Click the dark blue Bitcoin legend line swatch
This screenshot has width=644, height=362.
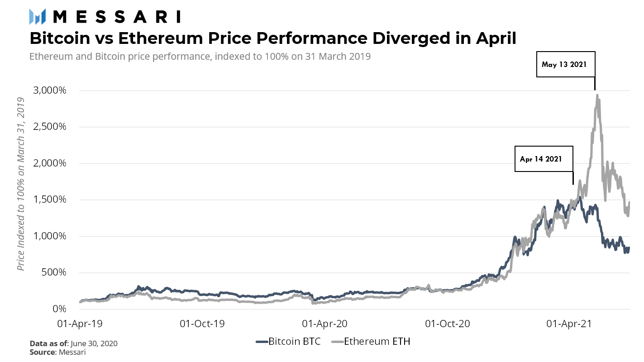coord(262,342)
